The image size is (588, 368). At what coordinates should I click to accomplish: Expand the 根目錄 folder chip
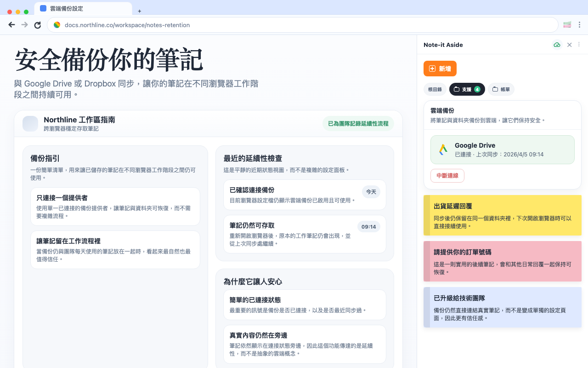click(x=435, y=89)
